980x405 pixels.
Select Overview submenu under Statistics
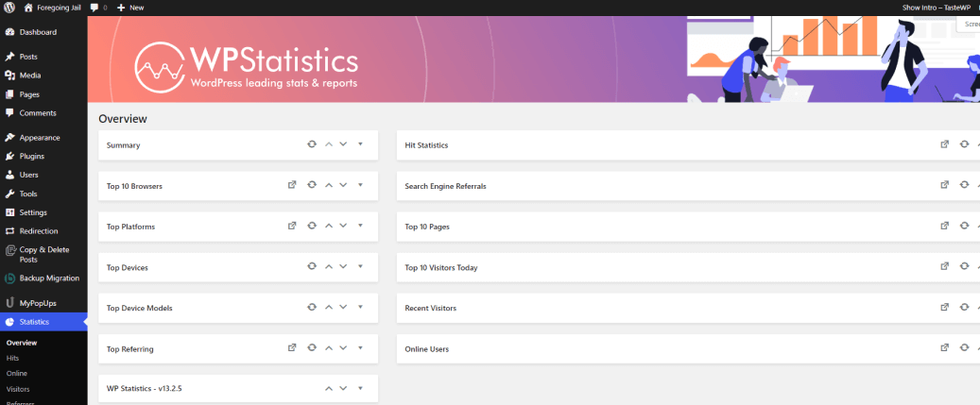(22, 343)
